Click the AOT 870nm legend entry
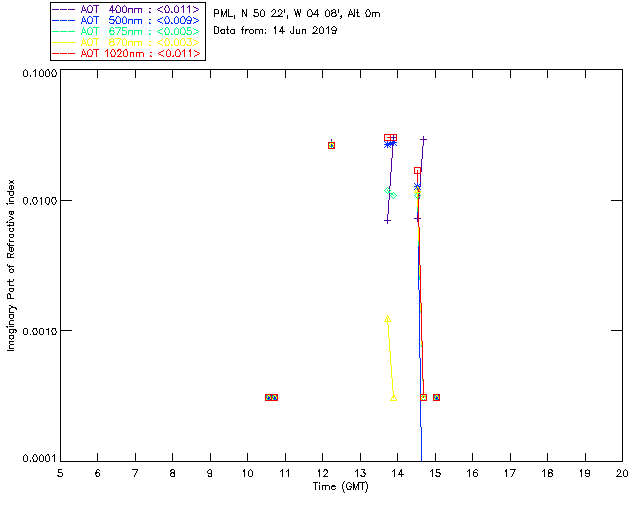 point(127,42)
